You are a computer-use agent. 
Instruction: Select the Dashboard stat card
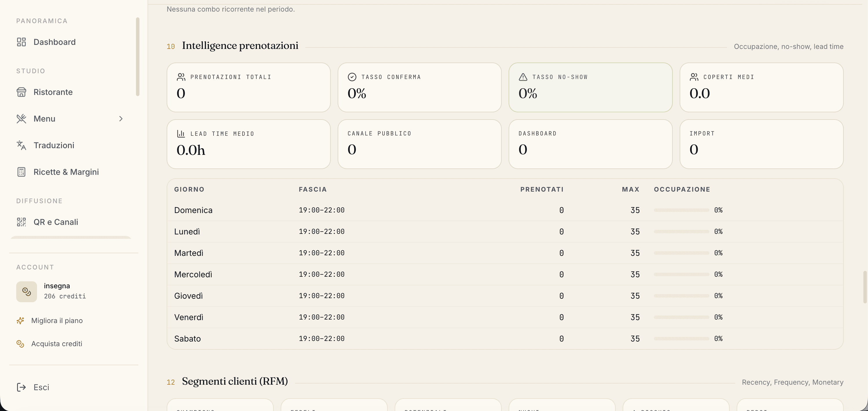(x=590, y=144)
